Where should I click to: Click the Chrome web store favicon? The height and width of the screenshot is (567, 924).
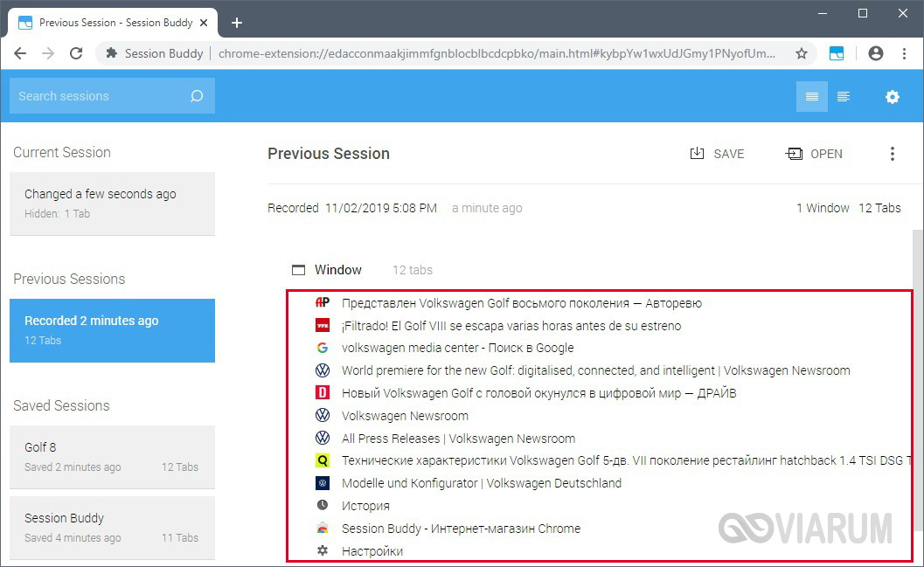coord(323,529)
